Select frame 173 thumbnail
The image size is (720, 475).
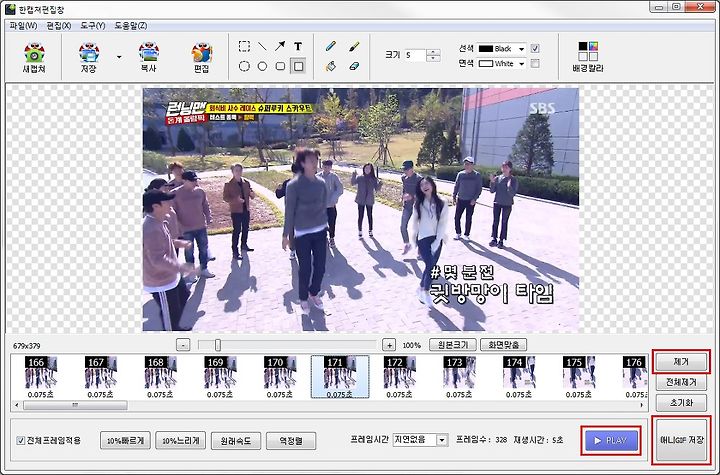459,377
